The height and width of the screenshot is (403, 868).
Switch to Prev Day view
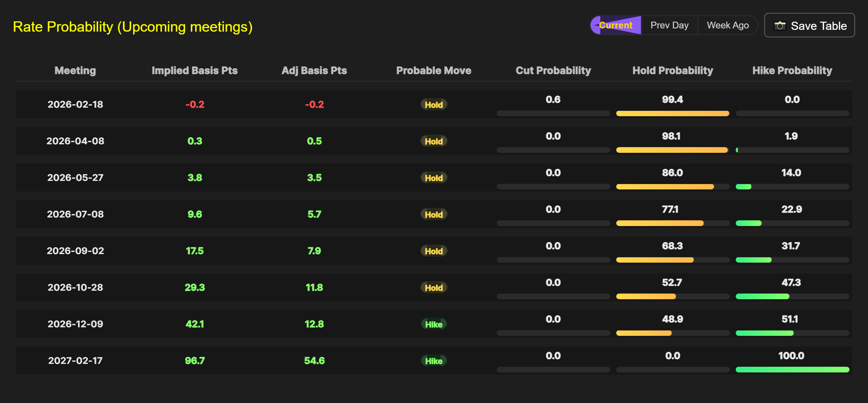click(669, 25)
